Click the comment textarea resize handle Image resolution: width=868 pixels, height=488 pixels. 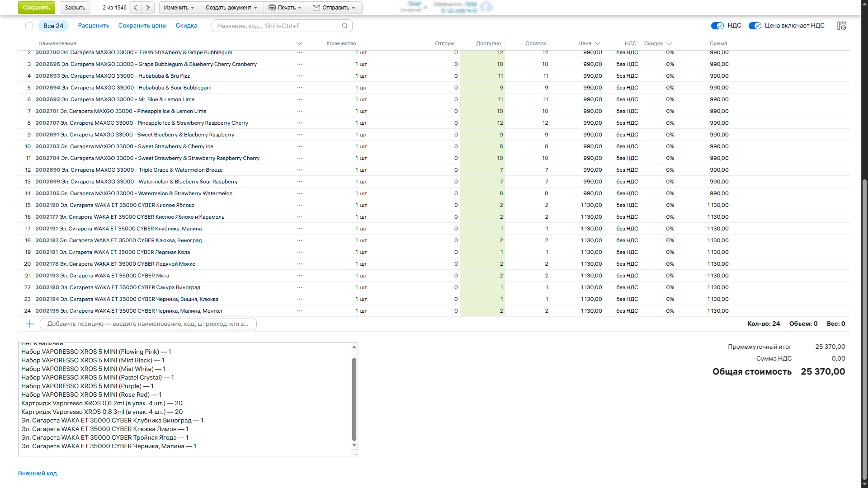[x=355, y=453]
